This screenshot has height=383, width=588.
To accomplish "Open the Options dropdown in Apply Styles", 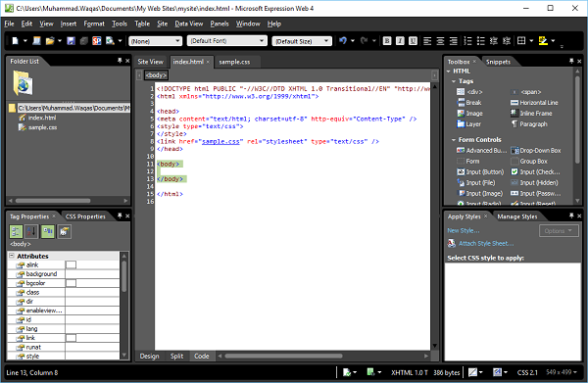I will pyautogui.click(x=559, y=231).
